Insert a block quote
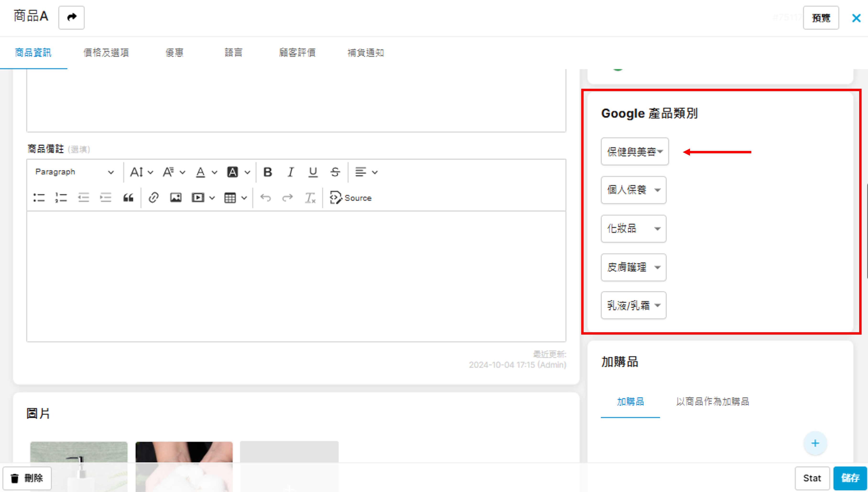Viewport: 868px width, 492px height. [128, 198]
